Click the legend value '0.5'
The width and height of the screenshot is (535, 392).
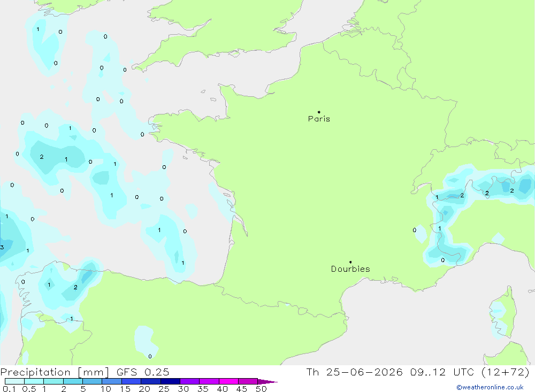29,389
